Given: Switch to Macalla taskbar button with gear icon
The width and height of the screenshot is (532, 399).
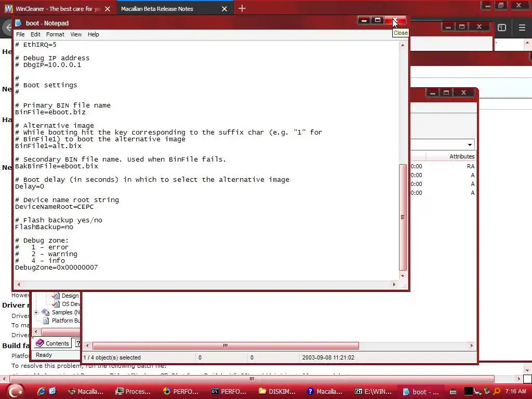Looking at the screenshot, I should tap(86, 392).
